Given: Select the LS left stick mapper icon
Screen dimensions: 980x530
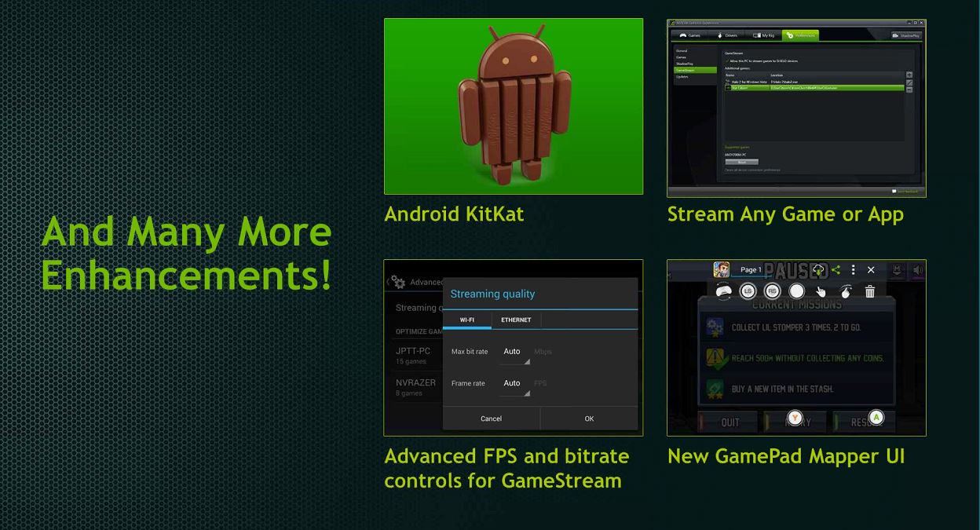Looking at the screenshot, I should coord(748,291).
